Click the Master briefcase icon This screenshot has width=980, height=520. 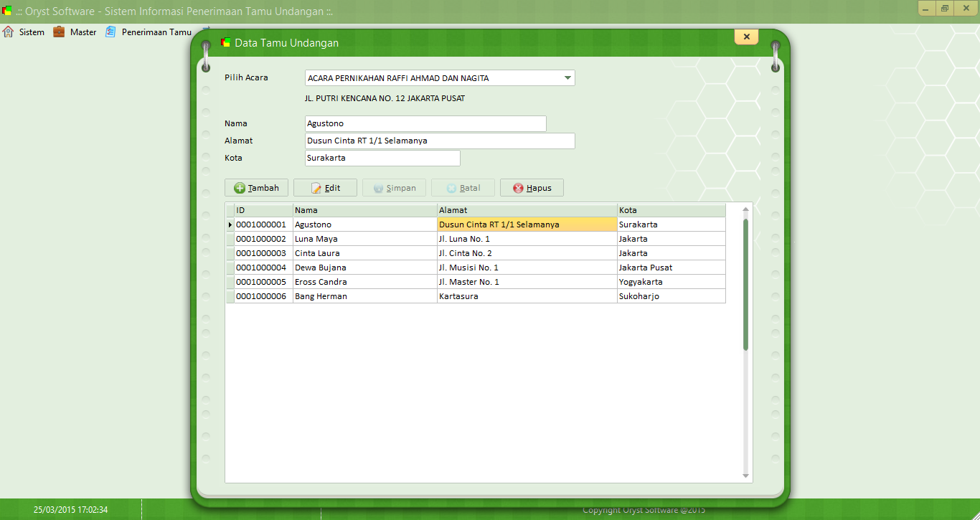58,32
